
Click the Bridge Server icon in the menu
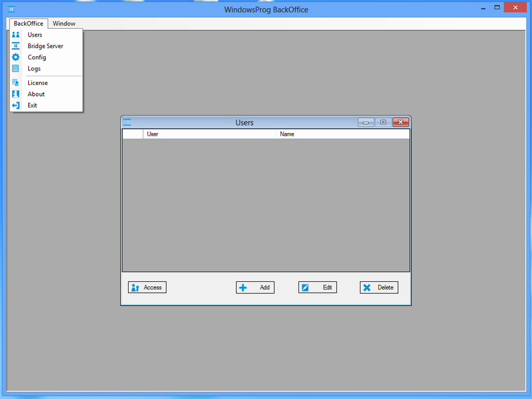coord(15,45)
